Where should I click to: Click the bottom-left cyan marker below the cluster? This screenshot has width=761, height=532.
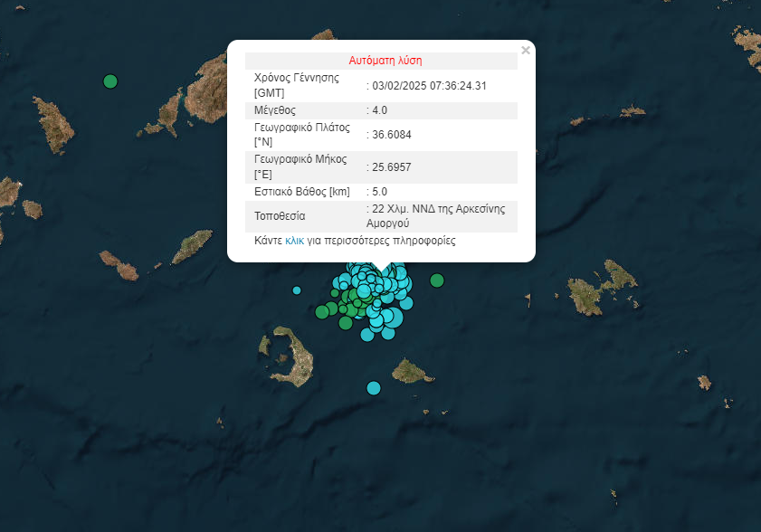point(367,335)
